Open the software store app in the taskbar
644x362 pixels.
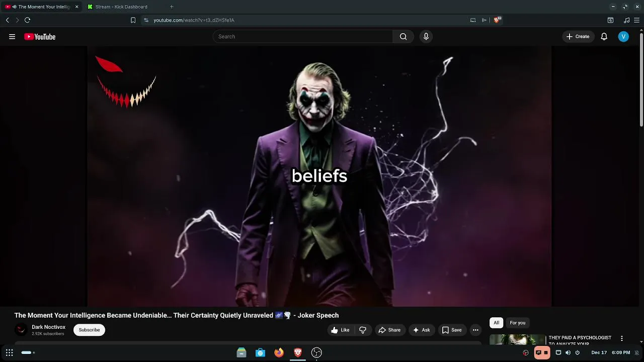tap(260, 352)
